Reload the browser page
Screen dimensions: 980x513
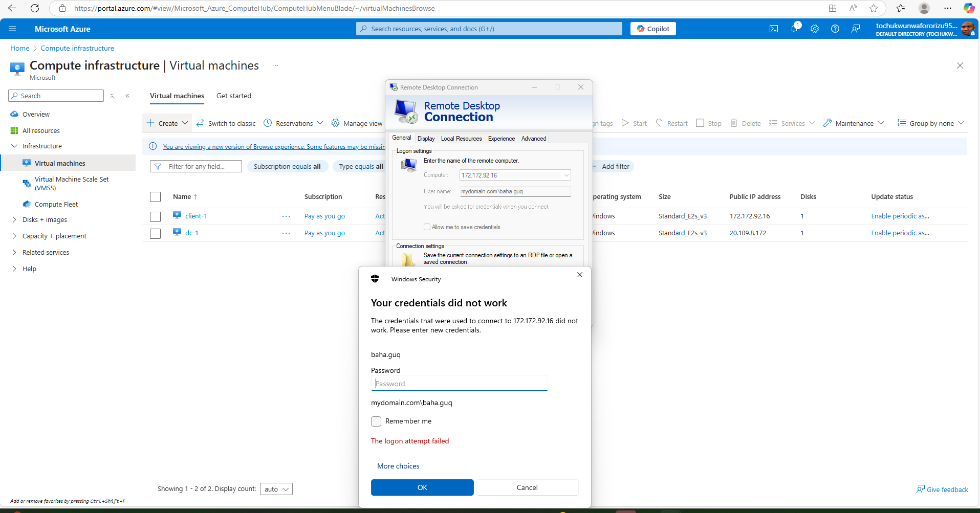pos(35,8)
